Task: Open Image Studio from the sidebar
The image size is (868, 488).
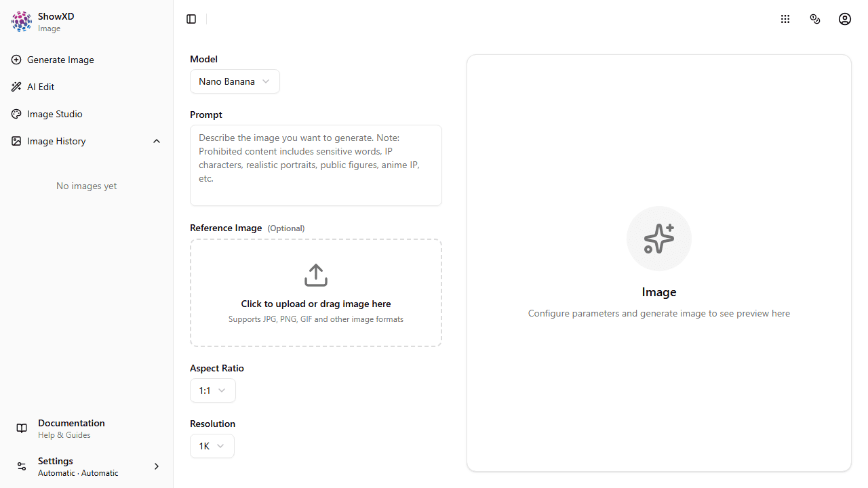Action: (x=55, y=114)
